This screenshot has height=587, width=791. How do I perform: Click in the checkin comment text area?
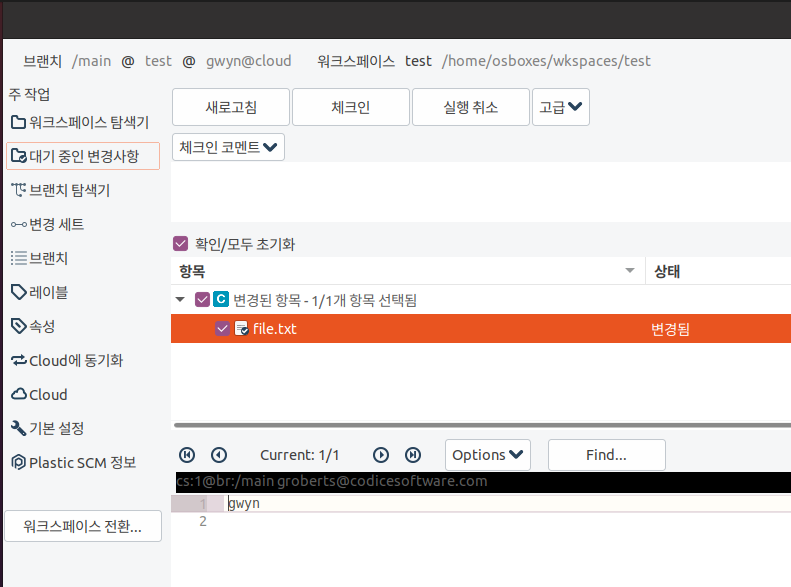click(x=481, y=192)
